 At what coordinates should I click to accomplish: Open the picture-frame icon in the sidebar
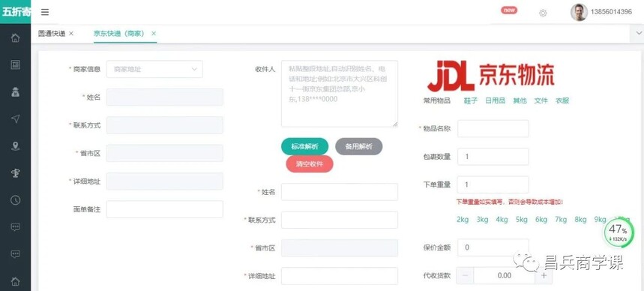point(15,64)
